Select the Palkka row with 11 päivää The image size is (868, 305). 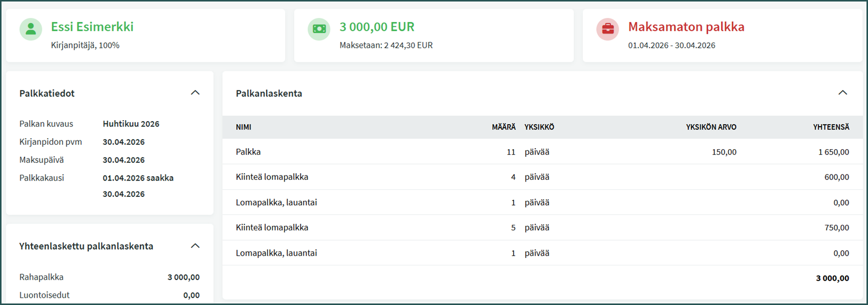pyautogui.click(x=248, y=152)
